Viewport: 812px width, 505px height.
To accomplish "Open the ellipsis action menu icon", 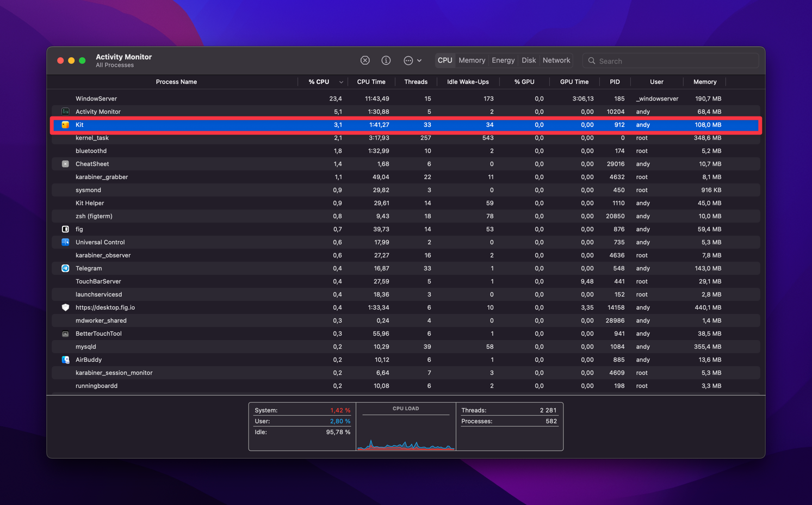I will pyautogui.click(x=408, y=60).
